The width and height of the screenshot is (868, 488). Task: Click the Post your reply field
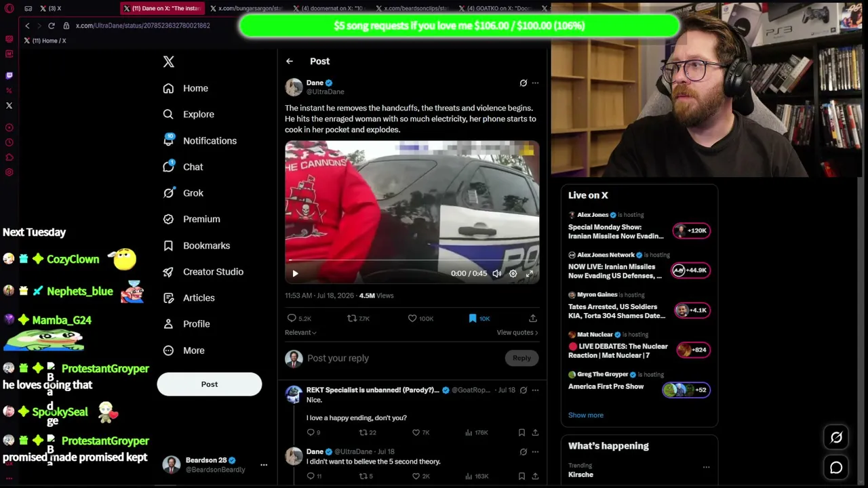click(x=403, y=358)
